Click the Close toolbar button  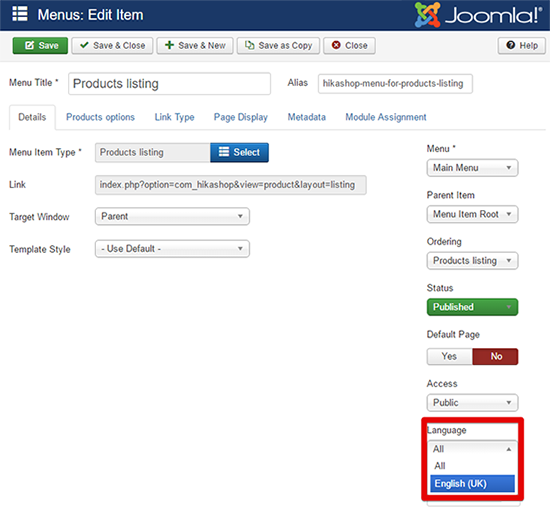(349, 46)
